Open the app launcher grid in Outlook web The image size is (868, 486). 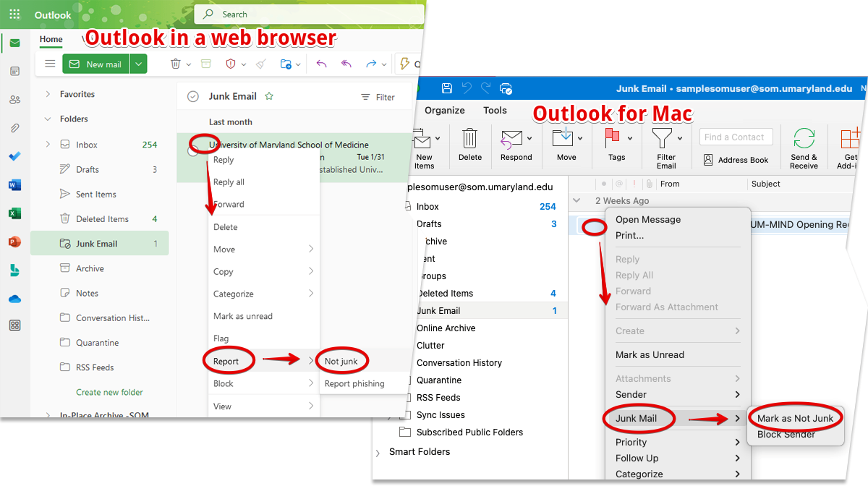pyautogui.click(x=14, y=14)
